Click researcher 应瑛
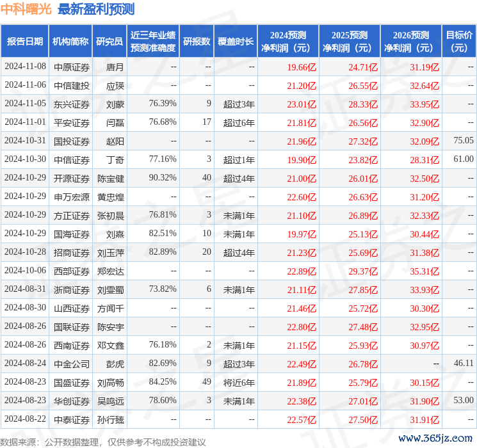 point(115,86)
